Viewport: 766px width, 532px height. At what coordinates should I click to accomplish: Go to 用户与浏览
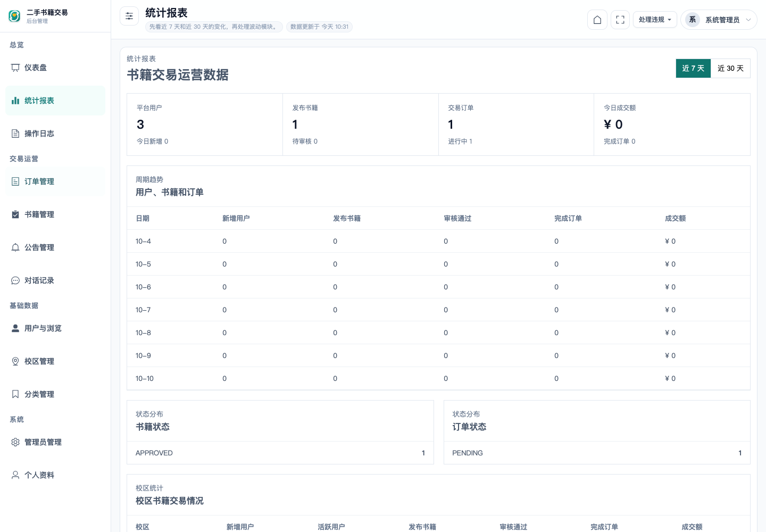[55, 328]
